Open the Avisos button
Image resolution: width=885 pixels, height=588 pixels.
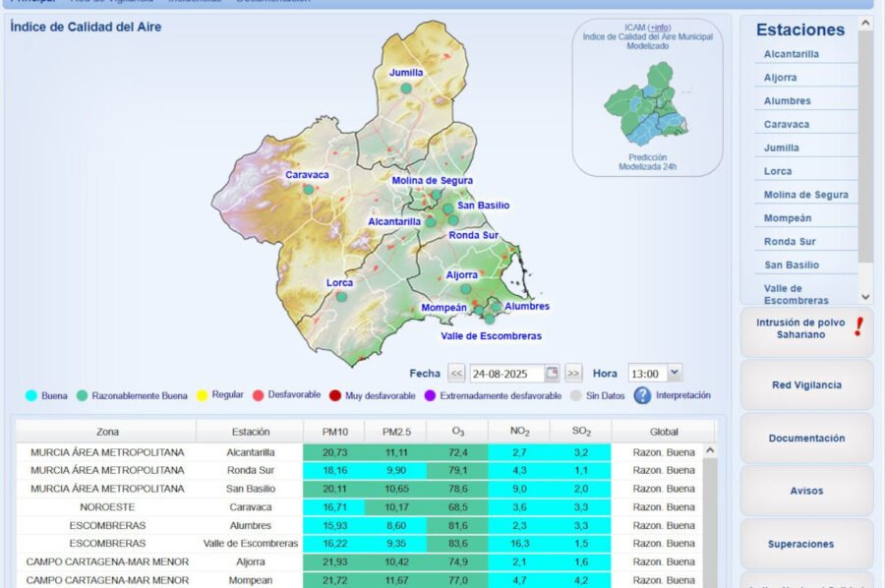pos(806,491)
